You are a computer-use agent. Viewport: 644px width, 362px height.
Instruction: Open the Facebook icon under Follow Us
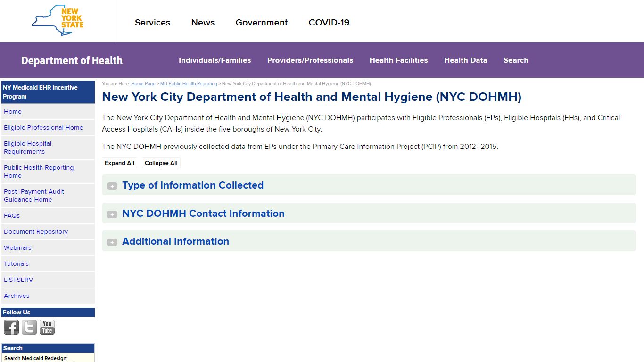coord(11,327)
